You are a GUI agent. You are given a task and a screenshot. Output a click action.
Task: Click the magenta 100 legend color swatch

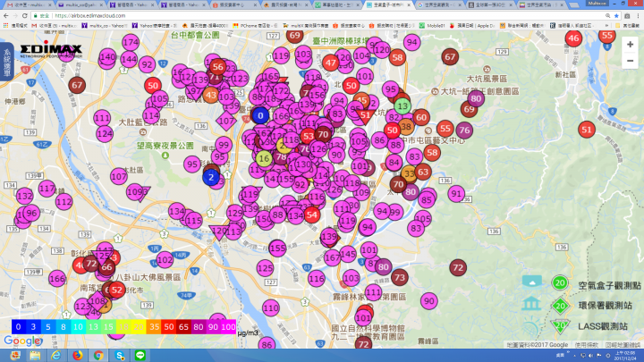(x=228, y=327)
